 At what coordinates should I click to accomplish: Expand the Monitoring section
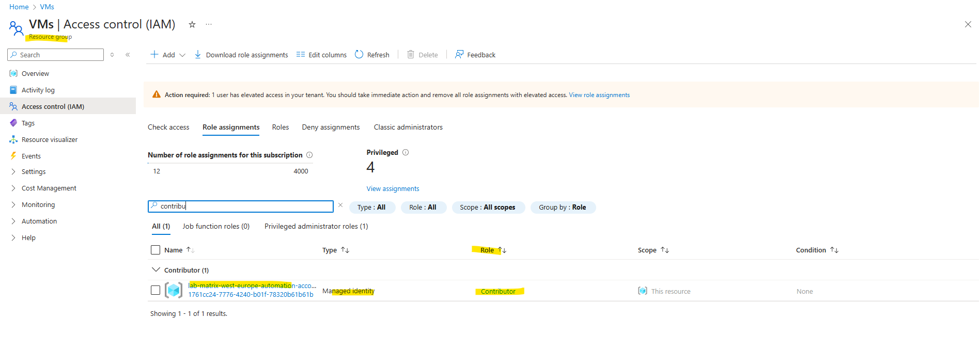(x=38, y=205)
